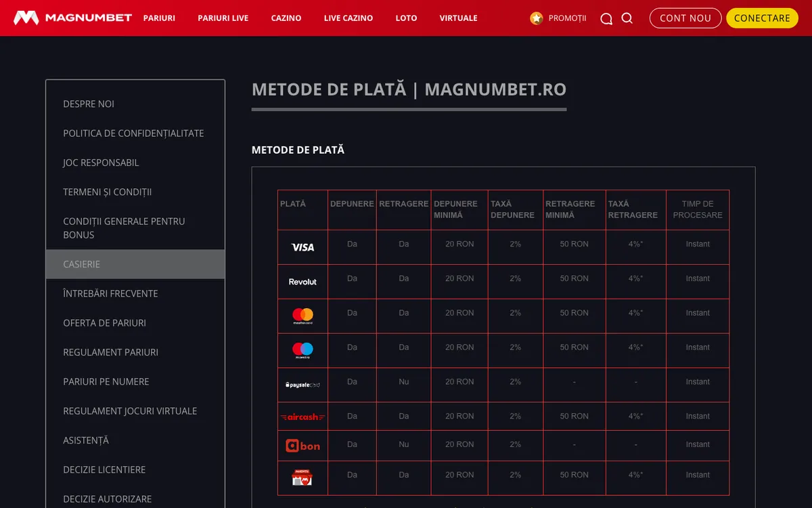Image resolution: width=812 pixels, height=508 pixels.
Task: Click the Depunere column header
Action: (x=352, y=204)
